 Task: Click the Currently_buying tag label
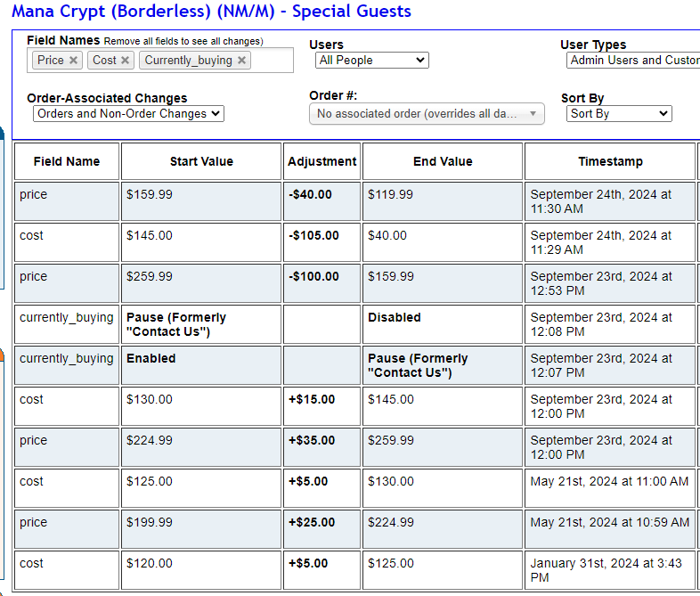189,61
